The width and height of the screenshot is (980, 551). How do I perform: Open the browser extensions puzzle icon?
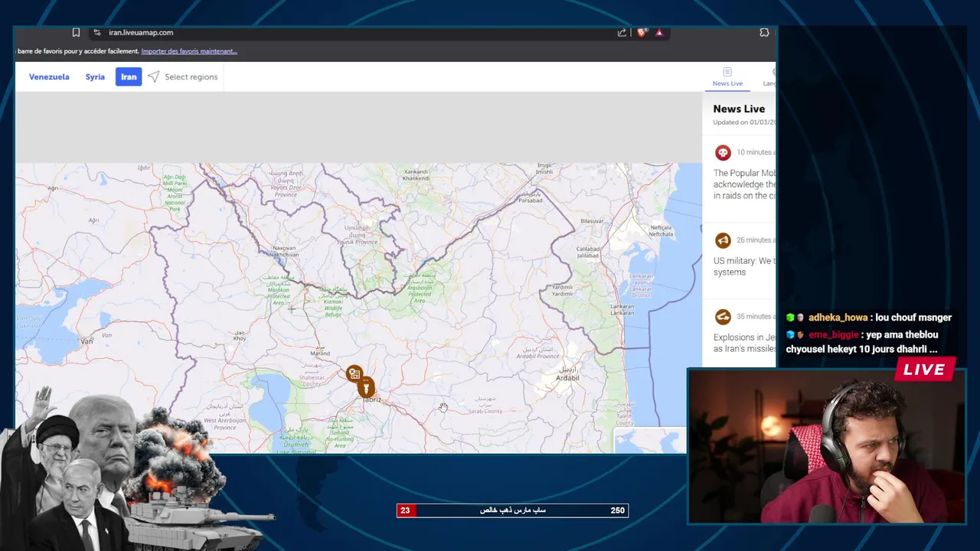[764, 32]
